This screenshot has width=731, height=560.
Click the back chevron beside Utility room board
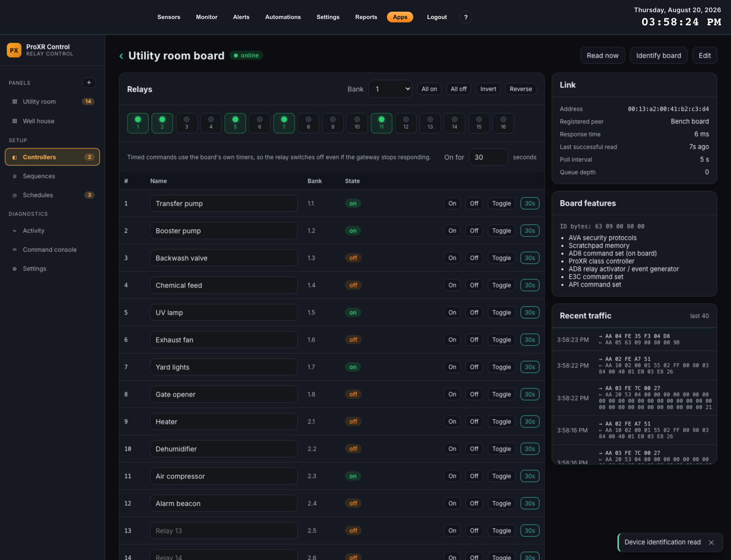121,56
